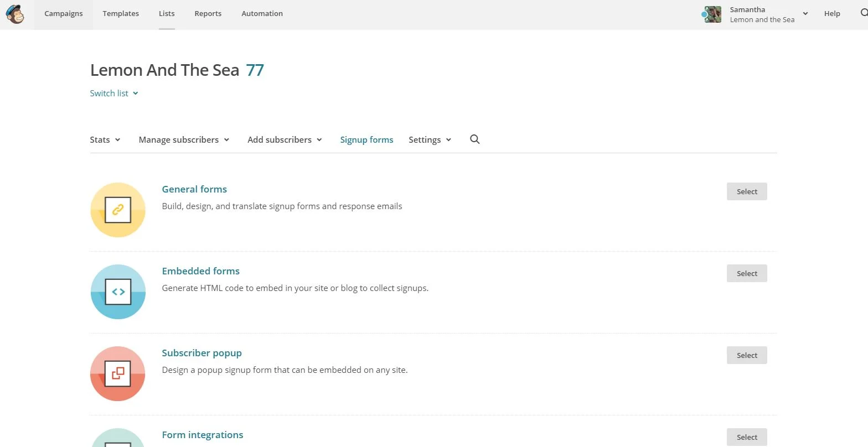Expand the Settings dropdown
This screenshot has width=868, height=447.
click(430, 139)
